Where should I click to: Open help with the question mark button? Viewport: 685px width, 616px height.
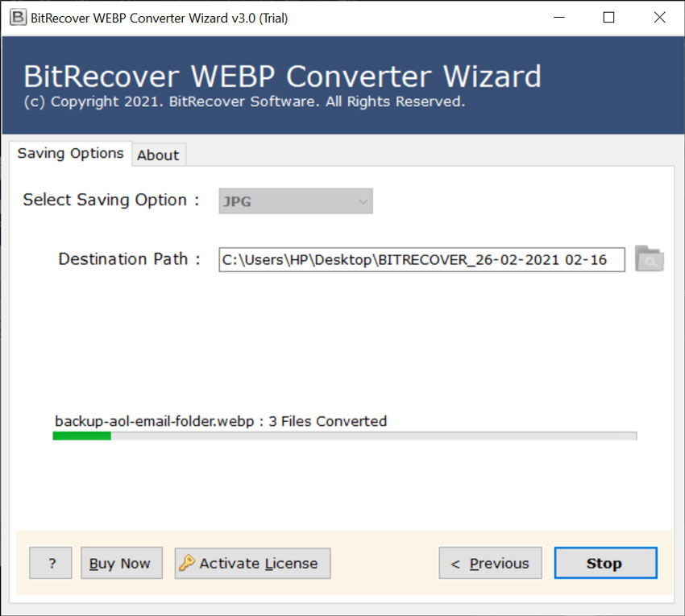(x=51, y=563)
